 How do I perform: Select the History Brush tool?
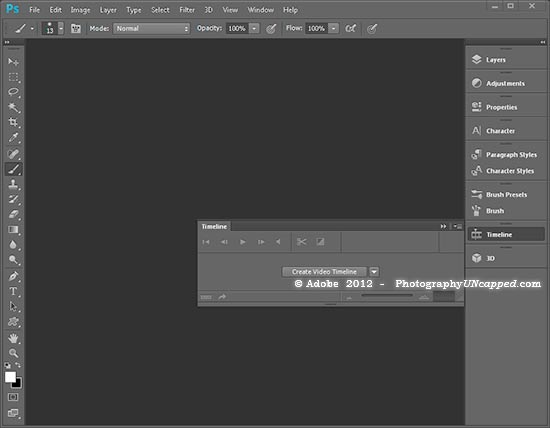(x=13, y=199)
